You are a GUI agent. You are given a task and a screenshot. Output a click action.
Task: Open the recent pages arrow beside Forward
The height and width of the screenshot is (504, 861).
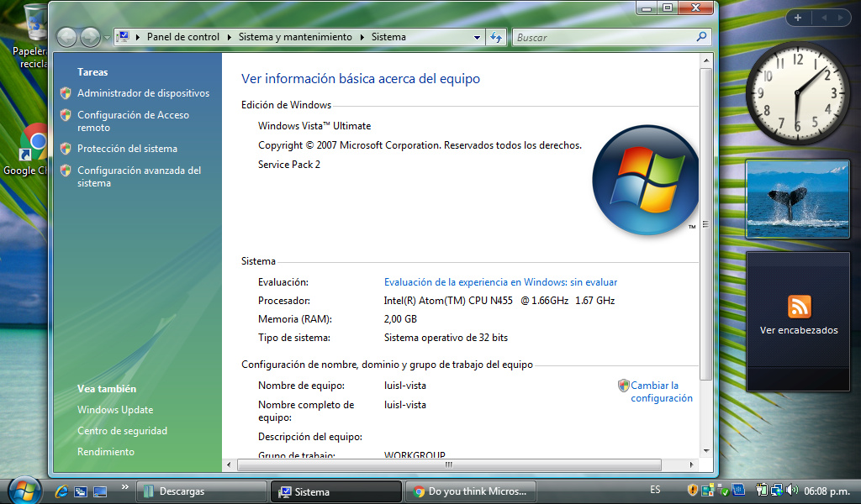click(x=107, y=38)
